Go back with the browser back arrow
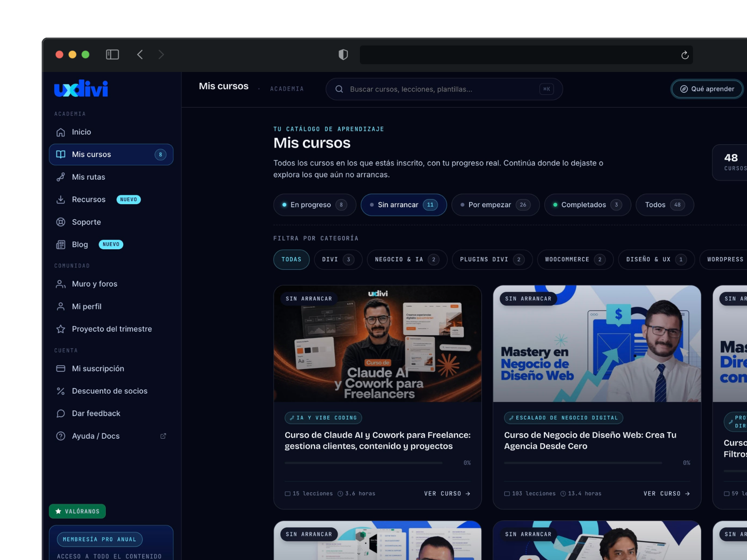Image resolution: width=747 pixels, height=560 pixels. [x=140, y=55]
